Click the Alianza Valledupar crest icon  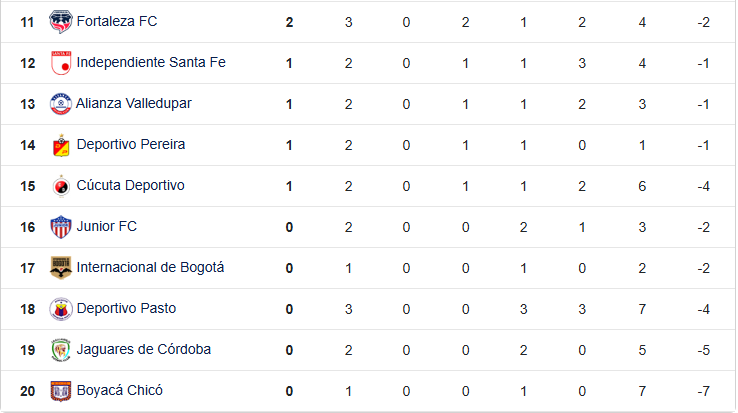(61, 104)
